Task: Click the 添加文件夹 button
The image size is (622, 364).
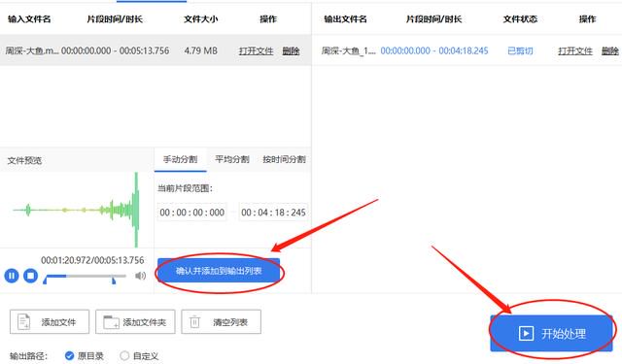Action: point(135,322)
